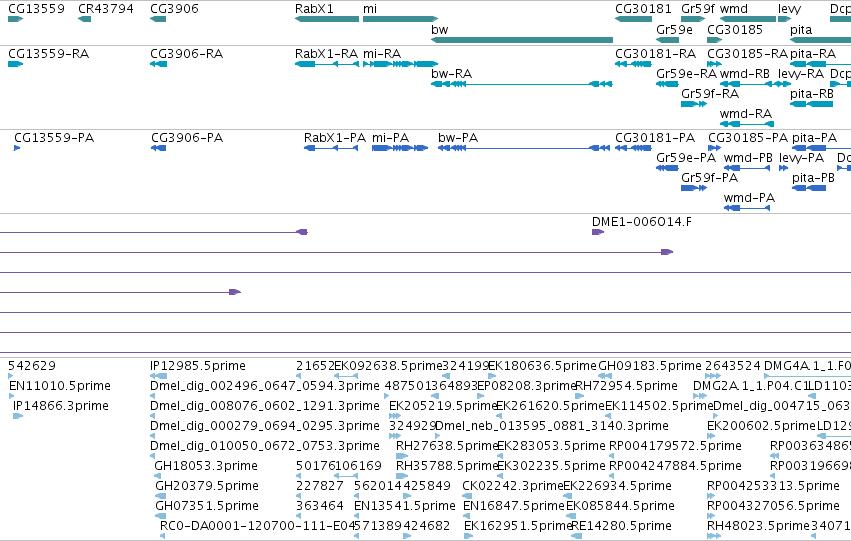Select the wmd gene bar
The image size is (851, 541).
(748, 19)
